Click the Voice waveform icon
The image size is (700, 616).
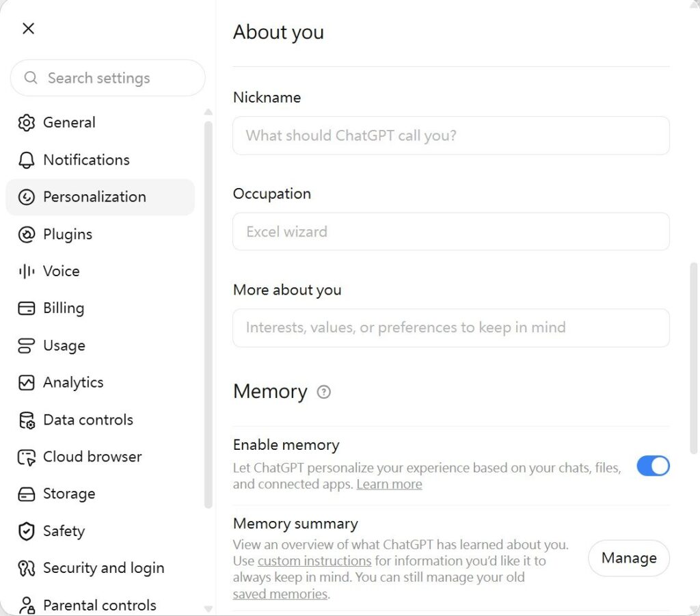pyautogui.click(x=27, y=271)
